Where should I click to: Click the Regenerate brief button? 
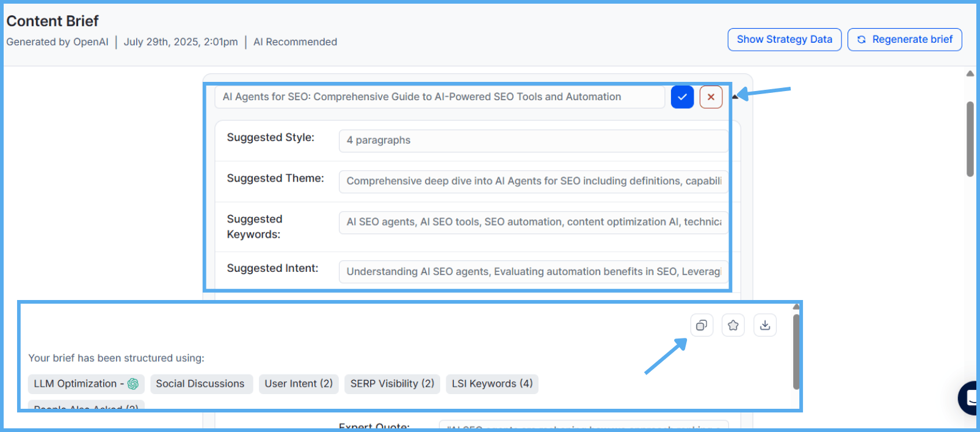click(x=904, y=40)
